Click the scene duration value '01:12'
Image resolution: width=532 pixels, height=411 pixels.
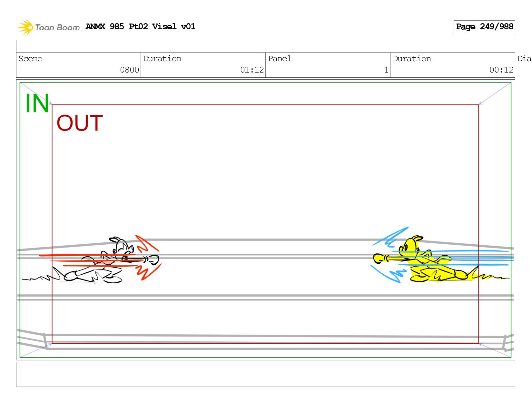coord(252,70)
